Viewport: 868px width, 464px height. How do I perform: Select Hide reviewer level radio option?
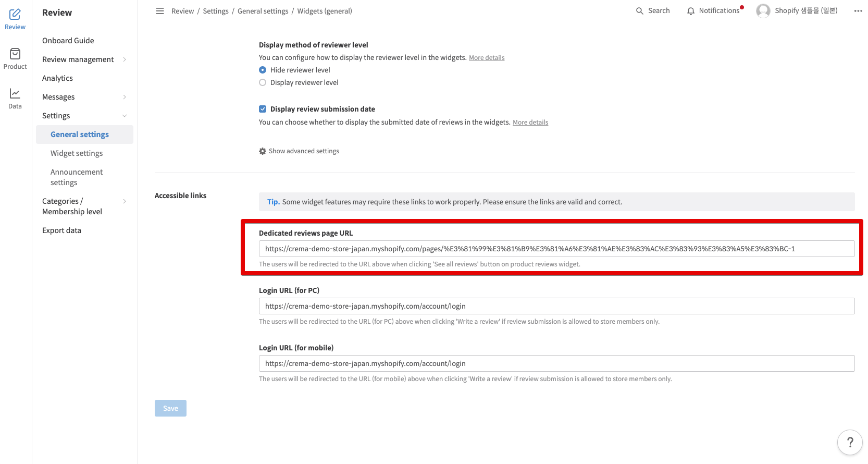point(263,70)
